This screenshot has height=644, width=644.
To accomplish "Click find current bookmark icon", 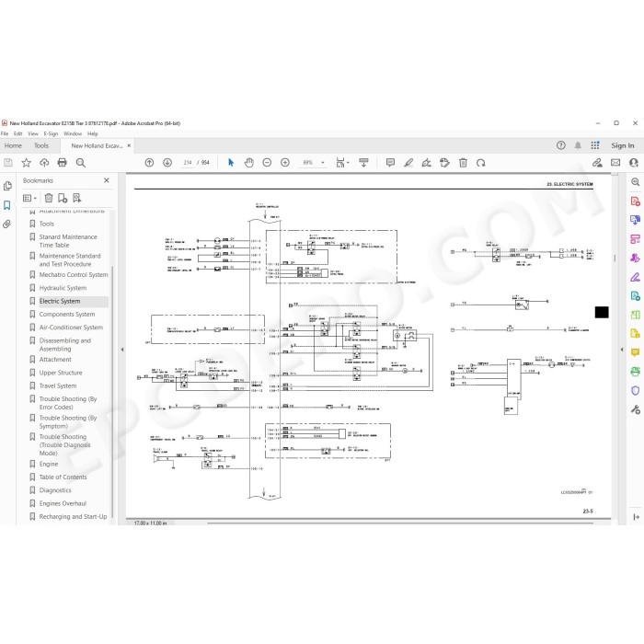I will click(76, 198).
